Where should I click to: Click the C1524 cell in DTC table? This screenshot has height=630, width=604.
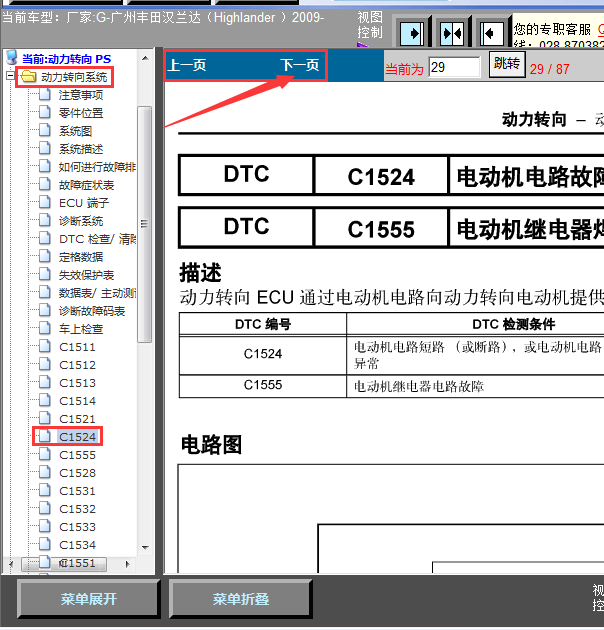click(x=263, y=354)
